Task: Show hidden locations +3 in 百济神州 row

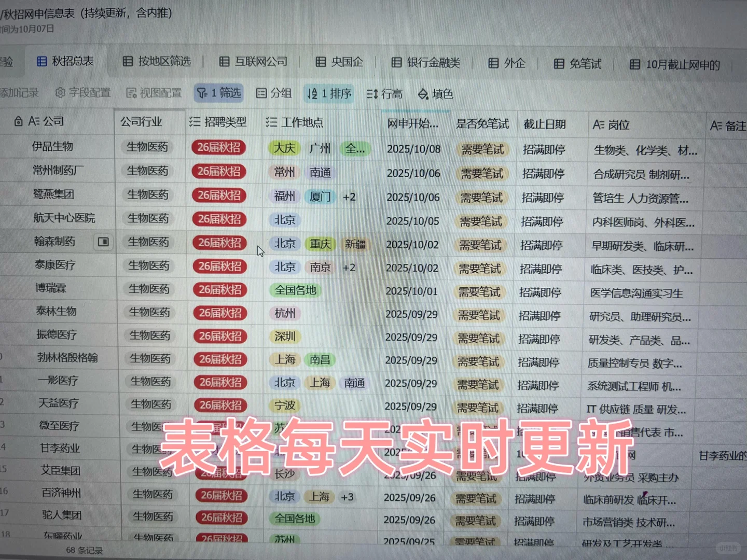Action: point(347,497)
